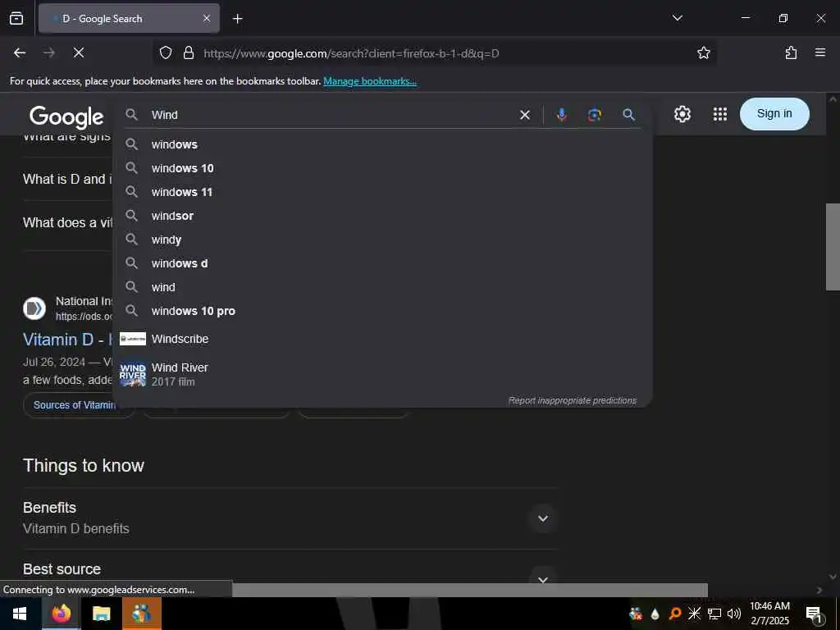840x630 pixels.
Task: Open Firefox application hamburger menu
Action: tap(820, 52)
